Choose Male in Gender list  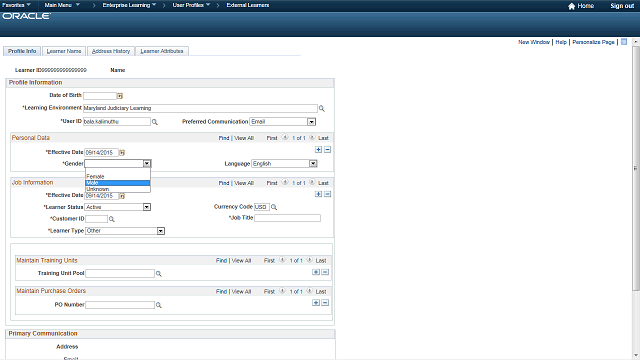coord(118,183)
